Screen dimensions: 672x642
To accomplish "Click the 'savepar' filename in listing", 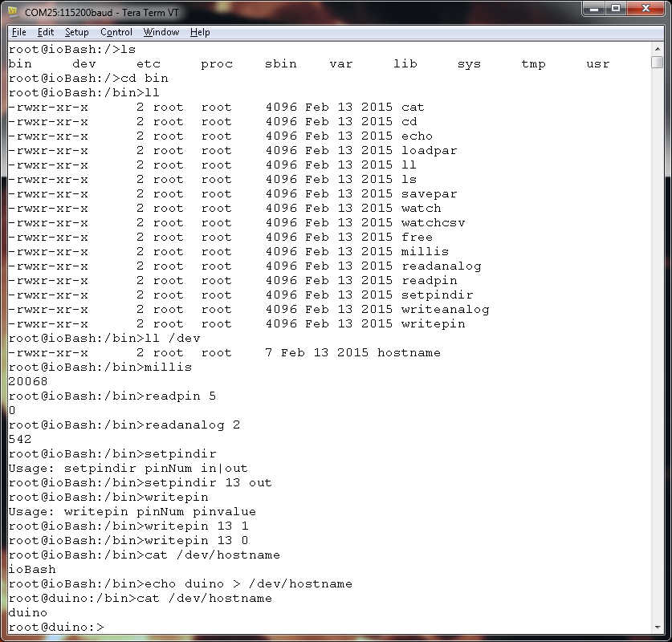I will (429, 193).
